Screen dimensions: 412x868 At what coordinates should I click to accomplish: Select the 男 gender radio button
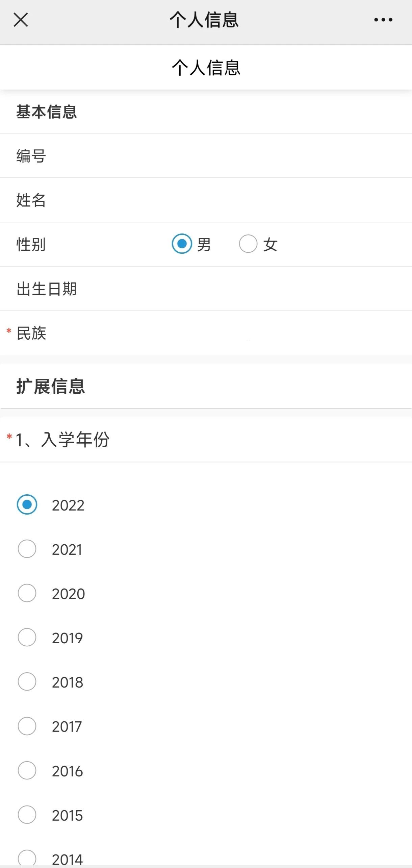point(182,244)
